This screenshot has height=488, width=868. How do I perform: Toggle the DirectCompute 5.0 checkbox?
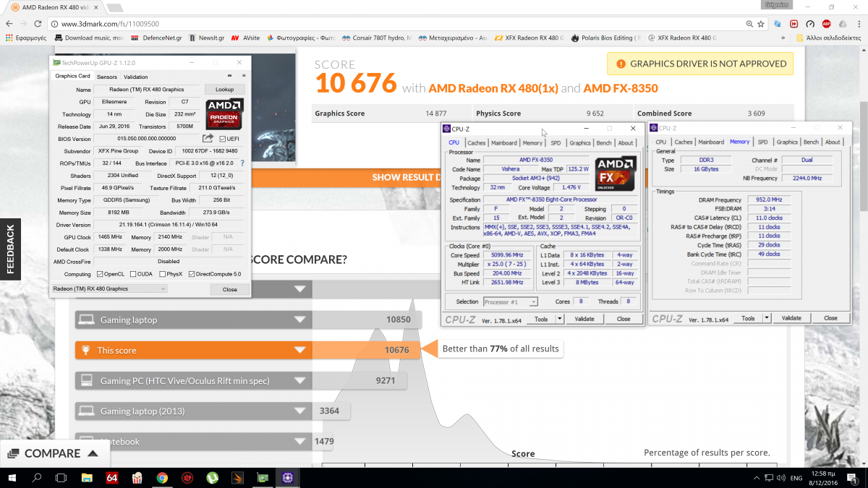(x=192, y=274)
